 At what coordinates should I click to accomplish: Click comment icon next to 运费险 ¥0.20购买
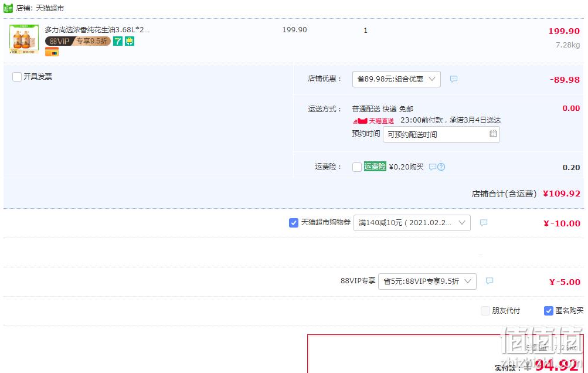(x=433, y=167)
